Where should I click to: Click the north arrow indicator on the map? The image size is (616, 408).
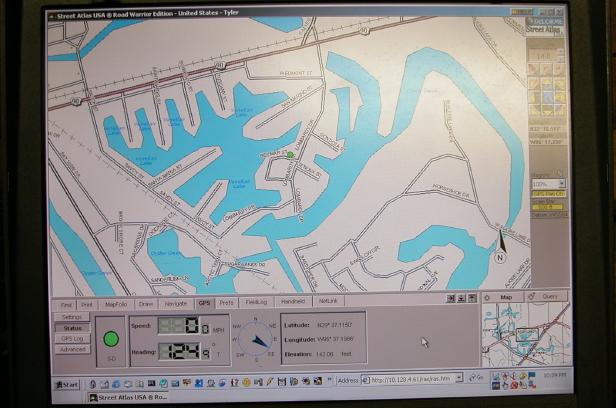click(501, 246)
